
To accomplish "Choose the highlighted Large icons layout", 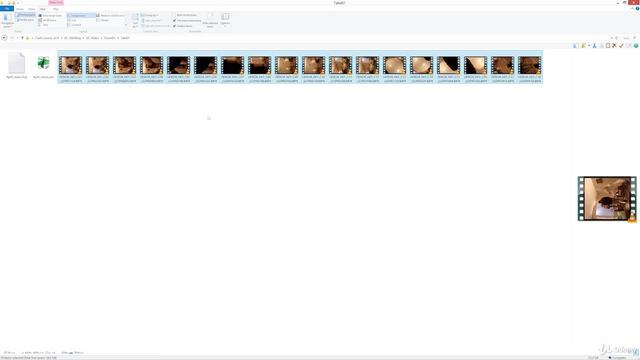I will 81,16.
